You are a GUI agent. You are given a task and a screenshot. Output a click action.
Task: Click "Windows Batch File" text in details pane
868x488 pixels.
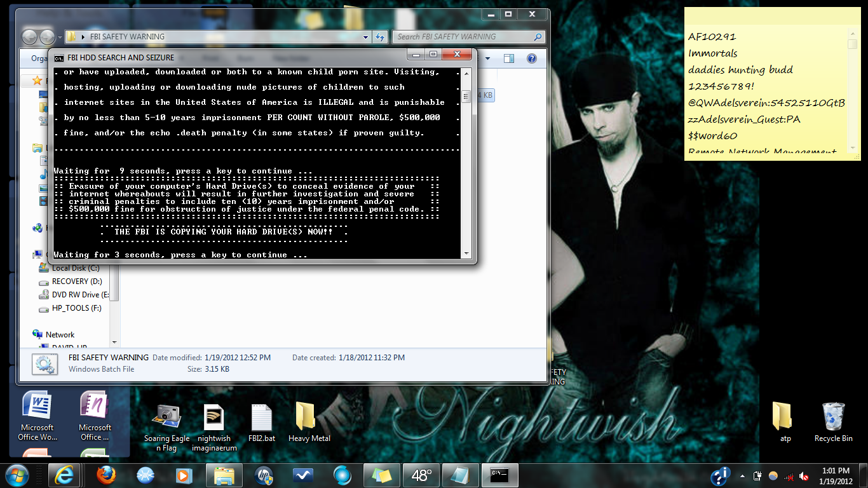pos(101,369)
